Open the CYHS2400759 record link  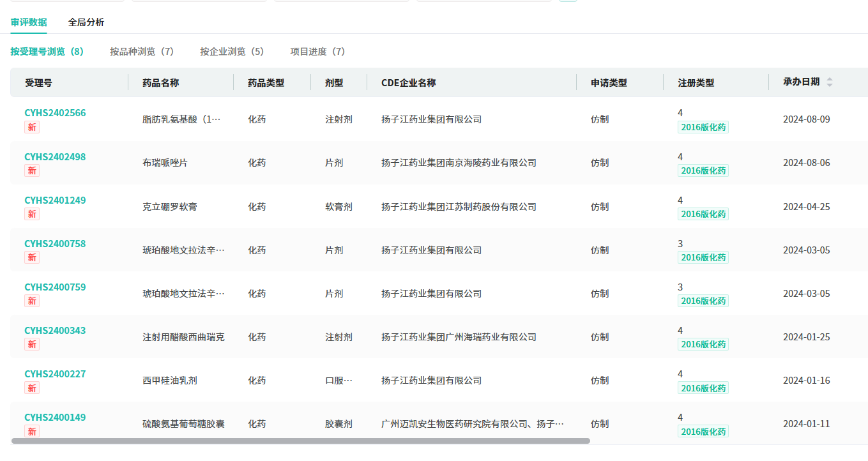pos(55,287)
